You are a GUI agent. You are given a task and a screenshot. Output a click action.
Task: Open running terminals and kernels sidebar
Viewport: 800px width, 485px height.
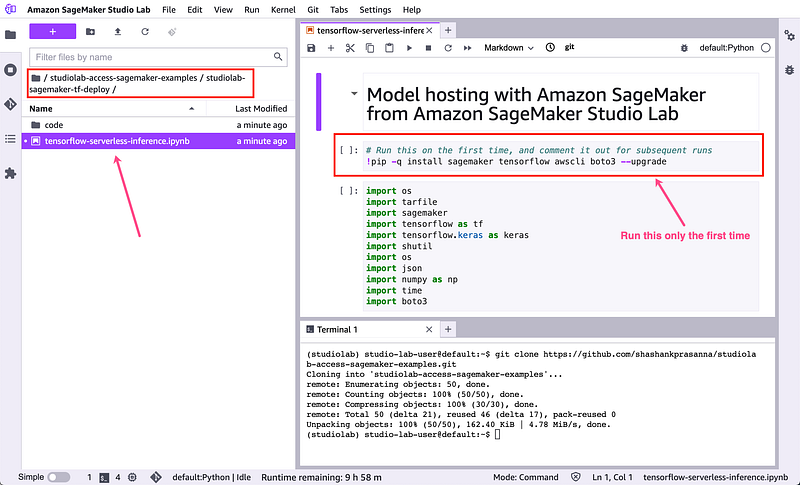pos(11,70)
